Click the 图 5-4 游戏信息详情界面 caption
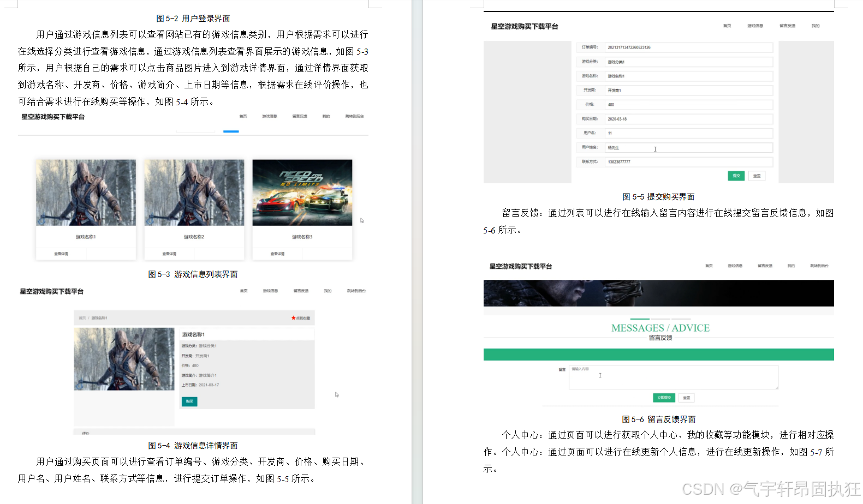 tap(193, 446)
